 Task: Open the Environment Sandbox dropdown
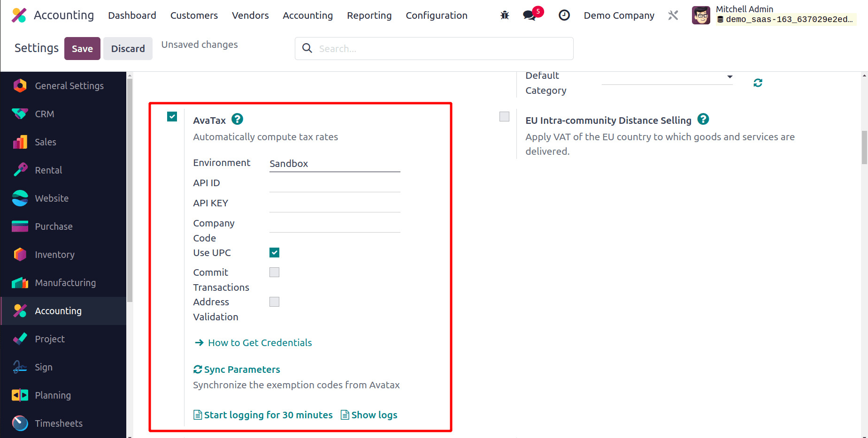[334, 164]
